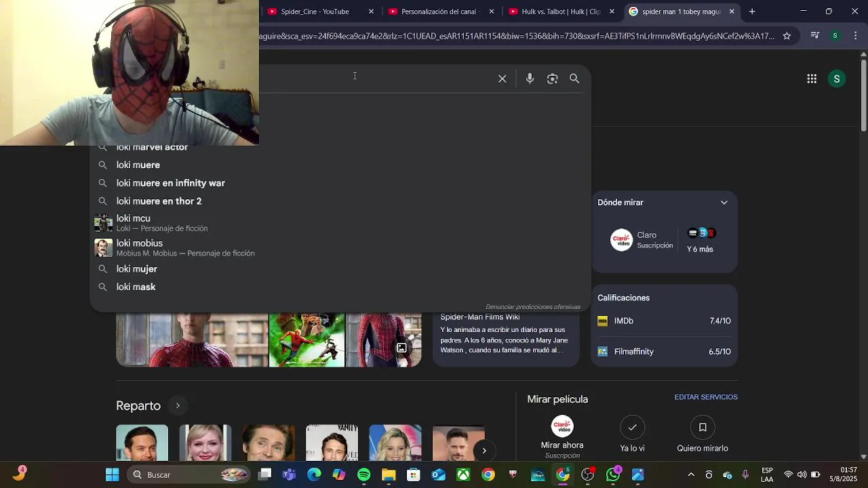
Task: Open Microsoft Teams from the taskbar
Action: 290,475
